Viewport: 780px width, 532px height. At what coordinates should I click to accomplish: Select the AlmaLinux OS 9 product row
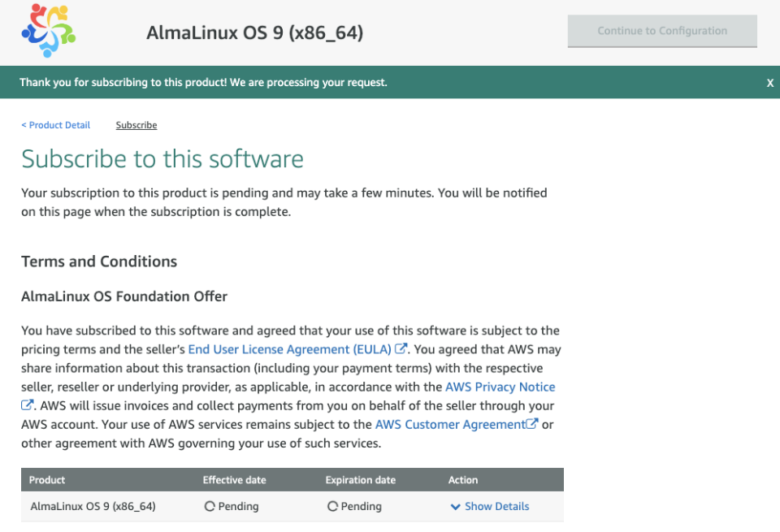[x=93, y=506]
